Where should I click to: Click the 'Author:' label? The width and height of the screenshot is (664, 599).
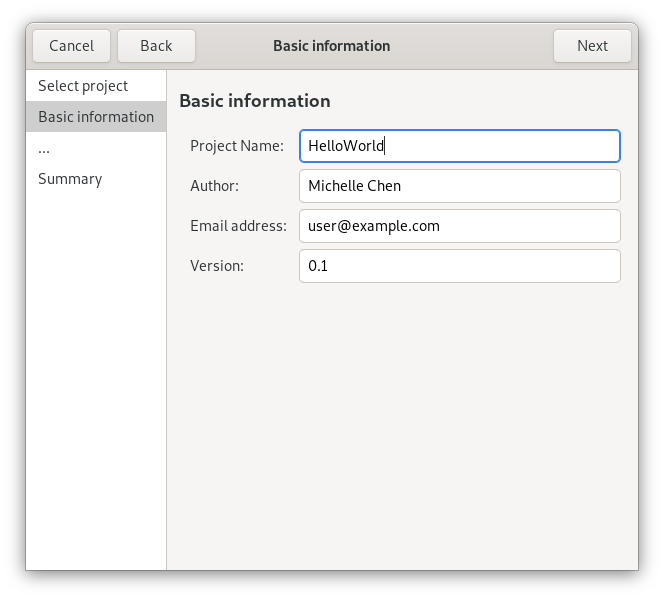215,186
